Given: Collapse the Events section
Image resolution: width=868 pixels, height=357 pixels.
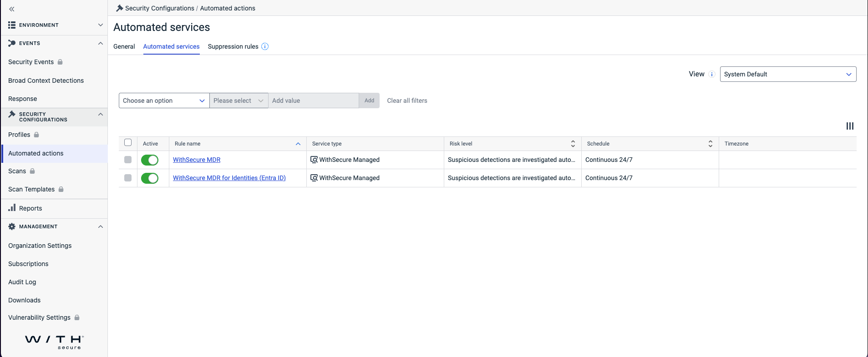Looking at the screenshot, I should point(101,43).
